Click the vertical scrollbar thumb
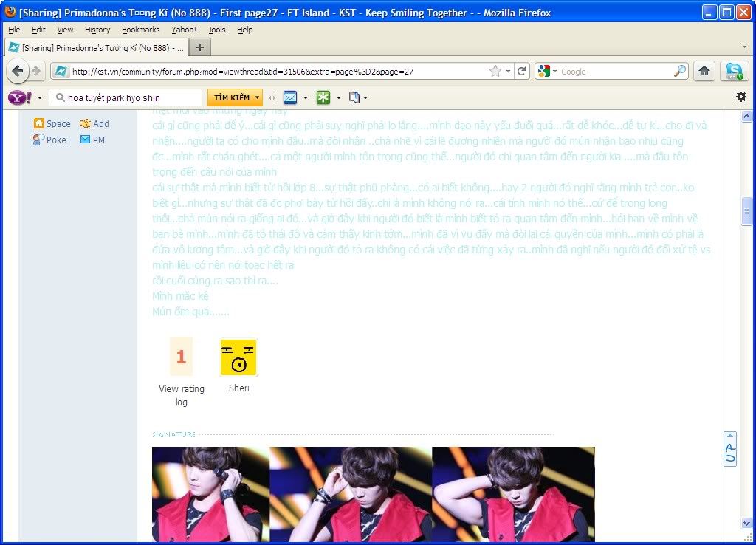This screenshot has height=545, width=756. click(746, 211)
